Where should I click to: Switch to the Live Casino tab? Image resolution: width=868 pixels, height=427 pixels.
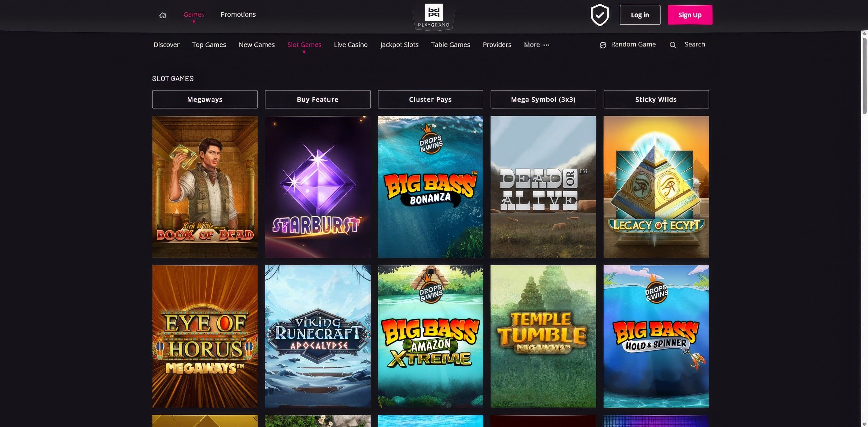coord(351,45)
